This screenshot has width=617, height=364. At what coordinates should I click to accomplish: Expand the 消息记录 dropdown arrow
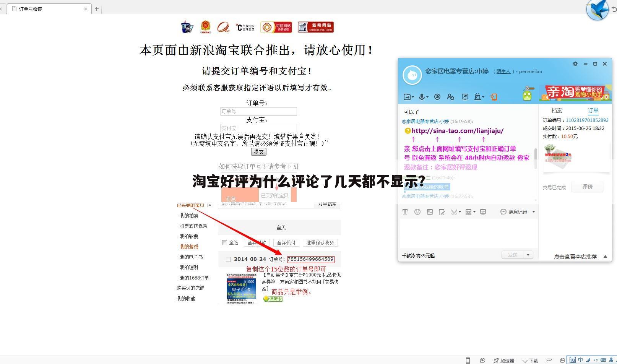(x=534, y=212)
